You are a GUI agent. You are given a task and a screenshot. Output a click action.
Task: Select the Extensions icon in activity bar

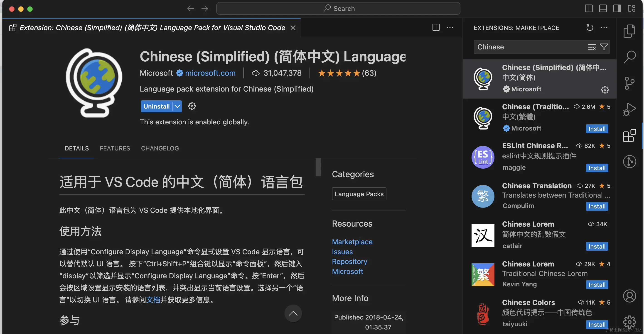click(x=630, y=136)
